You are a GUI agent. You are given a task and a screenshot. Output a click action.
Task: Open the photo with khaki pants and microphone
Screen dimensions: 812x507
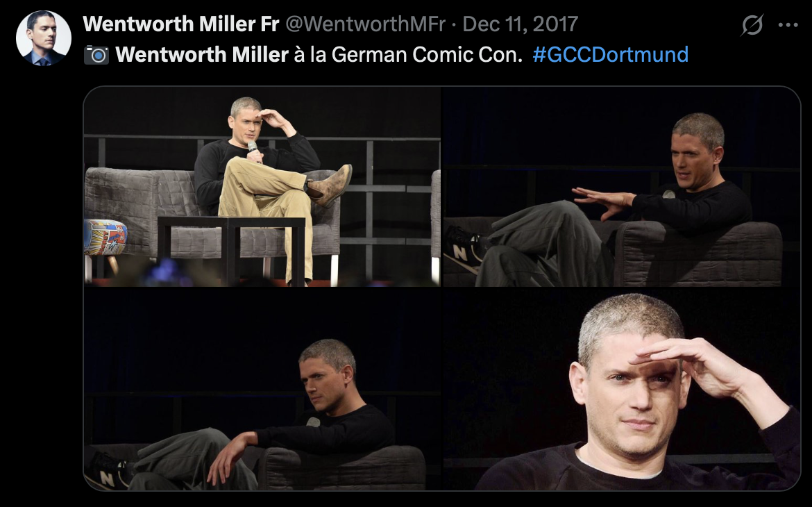pos(262,187)
